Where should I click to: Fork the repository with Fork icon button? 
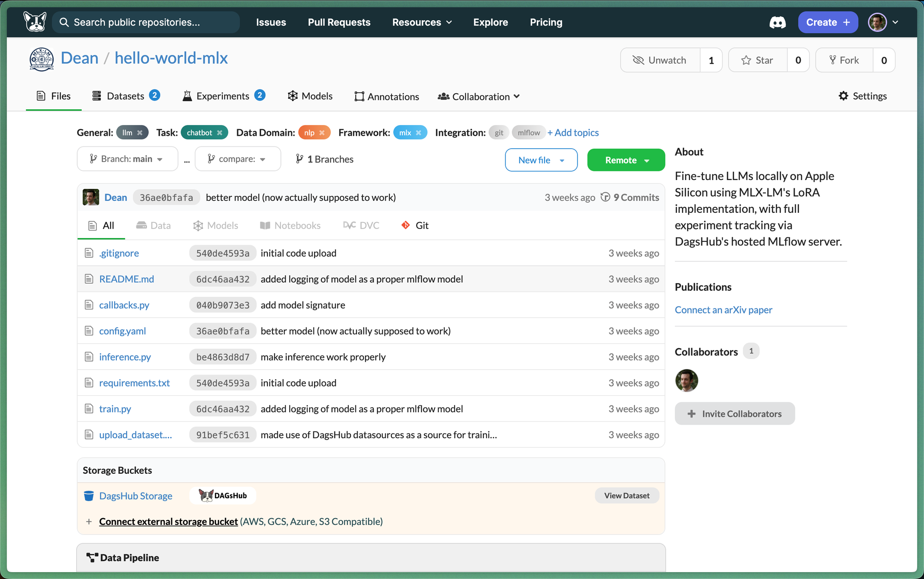coord(844,60)
